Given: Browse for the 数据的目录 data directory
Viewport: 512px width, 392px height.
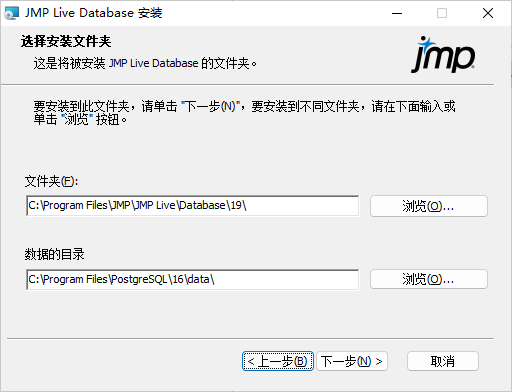Looking at the screenshot, I should [x=429, y=279].
